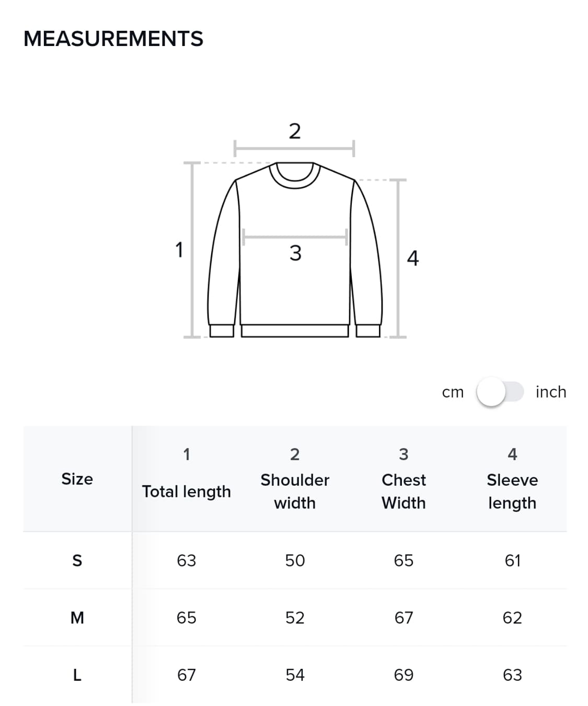
Task: Click the Size column header
Action: click(x=77, y=479)
